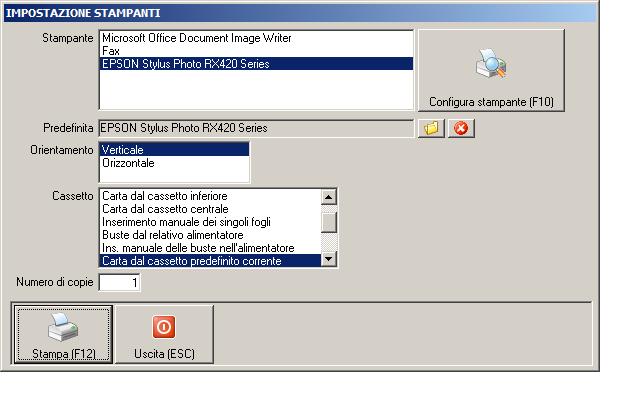
Task: Click the Numero di copie input field
Action: pyautogui.click(x=119, y=282)
